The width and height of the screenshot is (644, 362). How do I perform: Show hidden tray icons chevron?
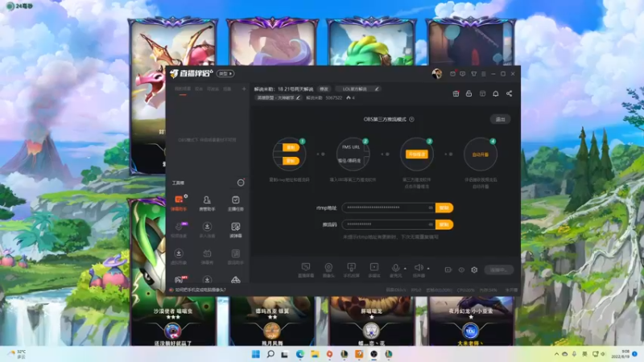556,354
